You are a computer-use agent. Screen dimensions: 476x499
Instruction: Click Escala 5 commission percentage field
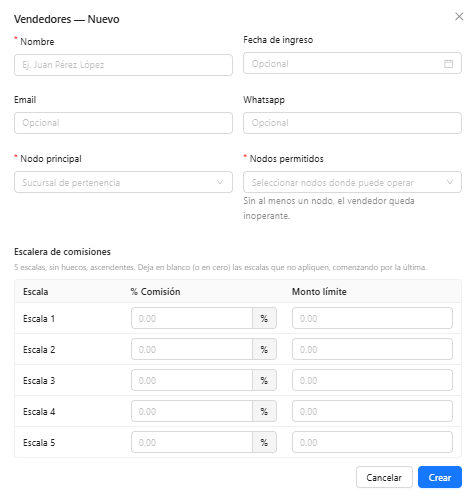tap(192, 442)
